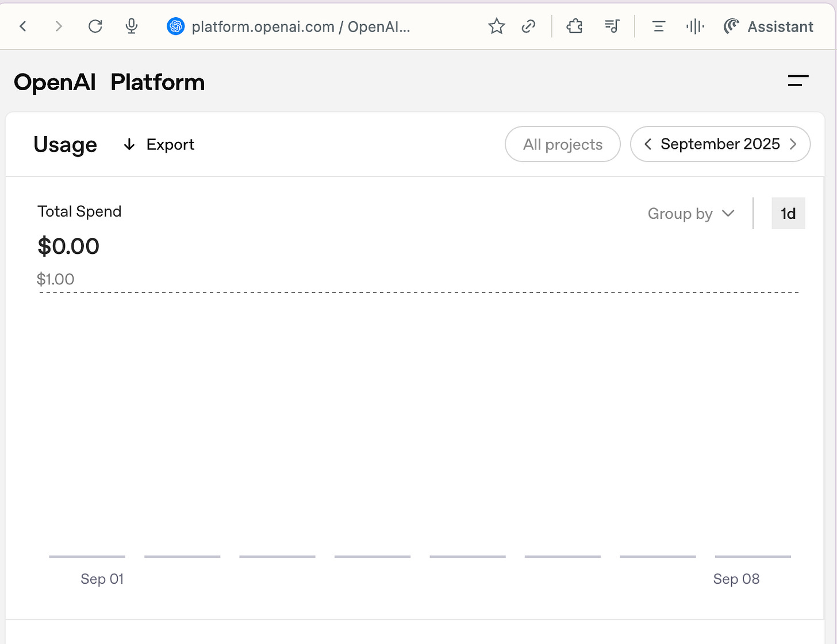Open the All projects filter
Image resolution: width=837 pixels, height=644 pixels.
point(563,144)
